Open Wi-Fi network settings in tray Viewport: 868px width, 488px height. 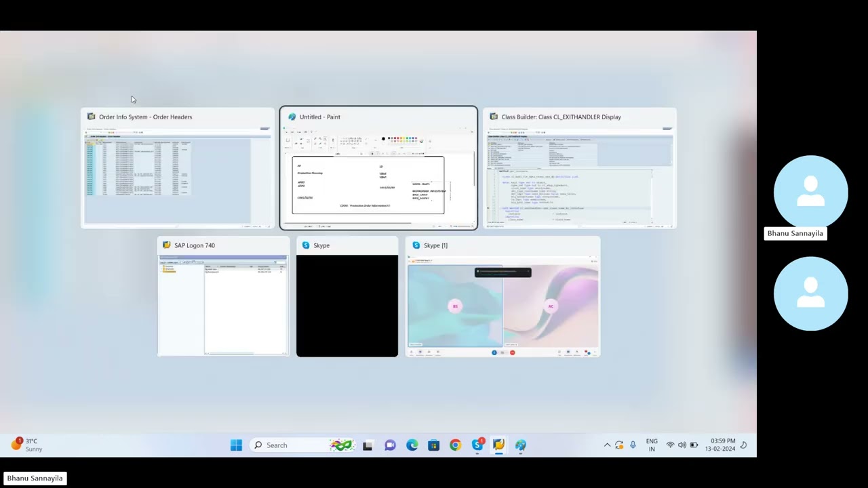[x=670, y=445]
